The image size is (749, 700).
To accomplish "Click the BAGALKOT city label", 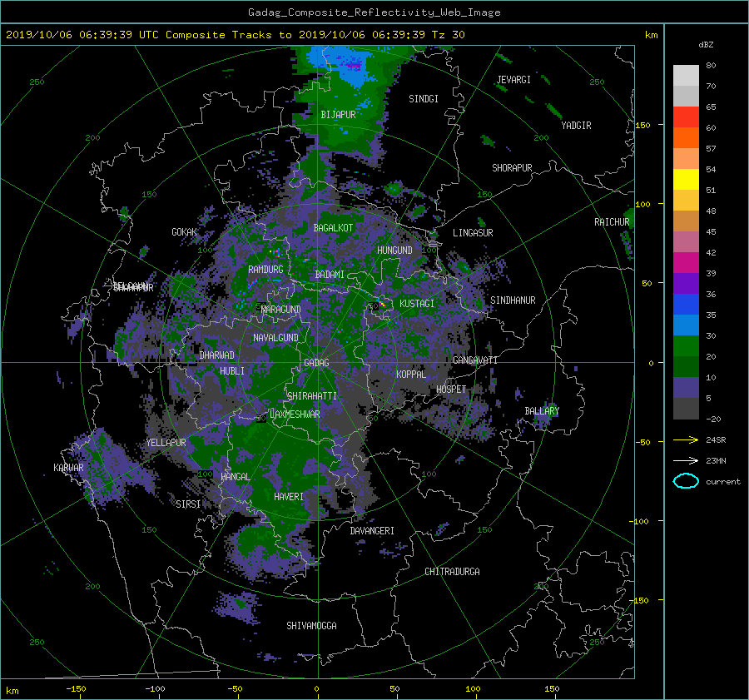I will pos(333,228).
